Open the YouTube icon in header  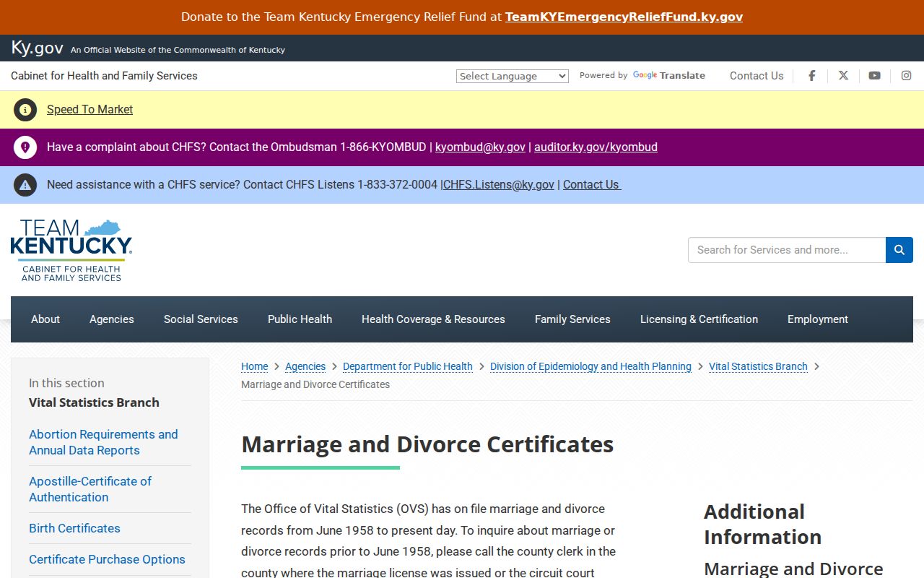coord(874,76)
